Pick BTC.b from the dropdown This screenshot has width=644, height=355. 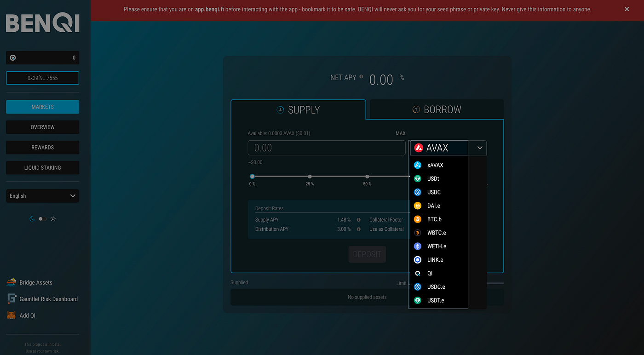pos(438,219)
